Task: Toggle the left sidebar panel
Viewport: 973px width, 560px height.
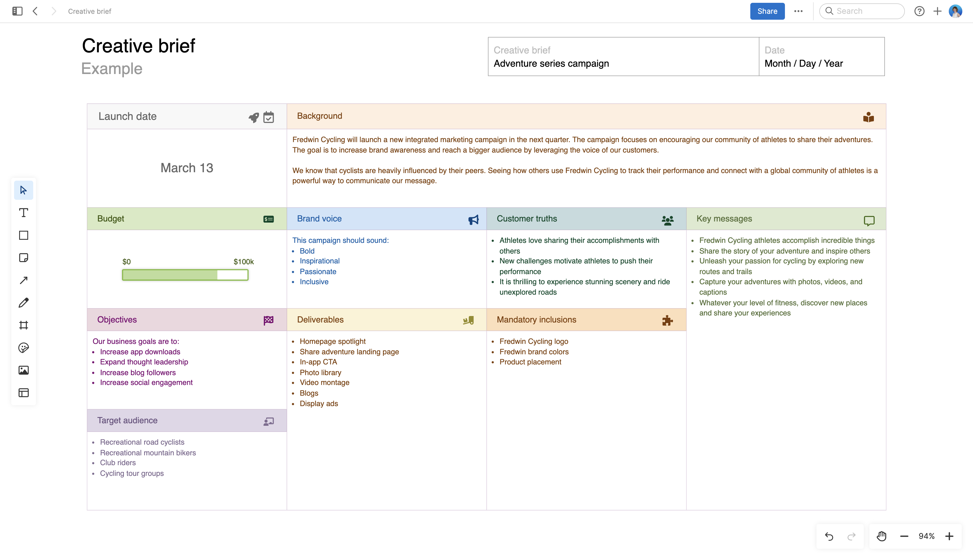Action: [17, 11]
